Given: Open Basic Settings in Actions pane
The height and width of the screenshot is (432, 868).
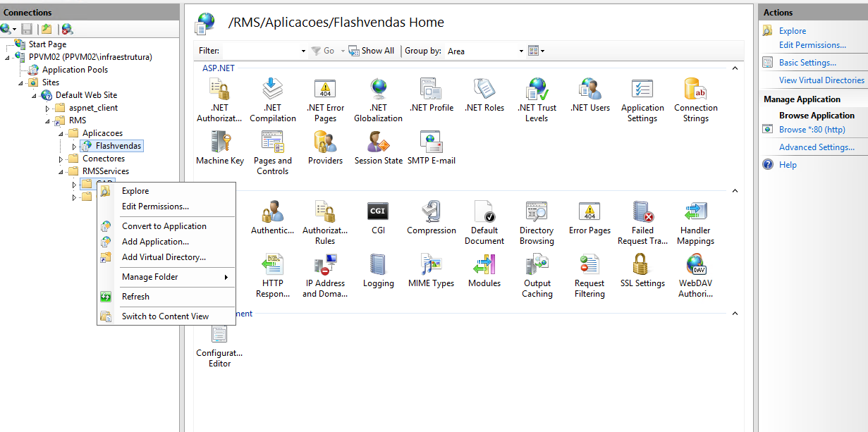Looking at the screenshot, I should (807, 63).
